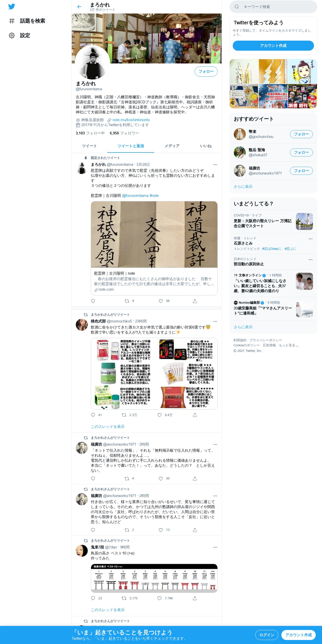322x644 pixels.
Task: Open more options for 部活動の原則休止 trend
Action: pyautogui.click(x=310, y=260)
